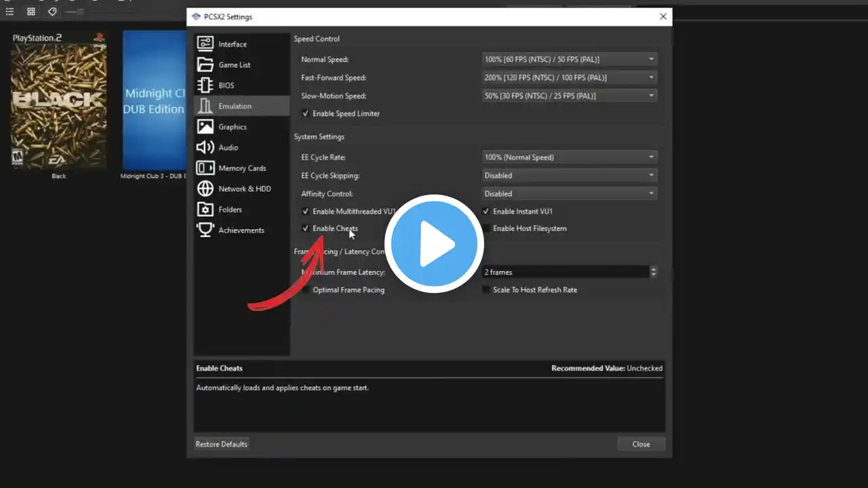Open the Slow-Motion Speed dropdown
Viewport: 868px width, 488px height.
pos(570,96)
